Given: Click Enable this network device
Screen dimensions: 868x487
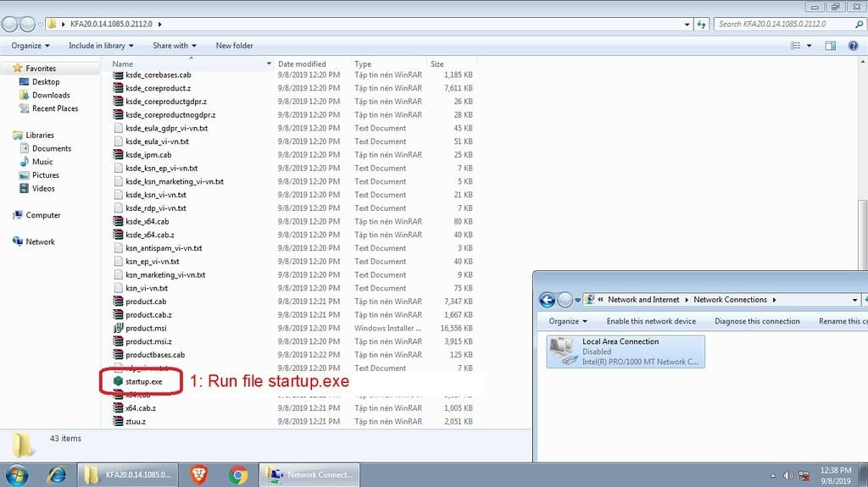Looking at the screenshot, I should 651,321.
